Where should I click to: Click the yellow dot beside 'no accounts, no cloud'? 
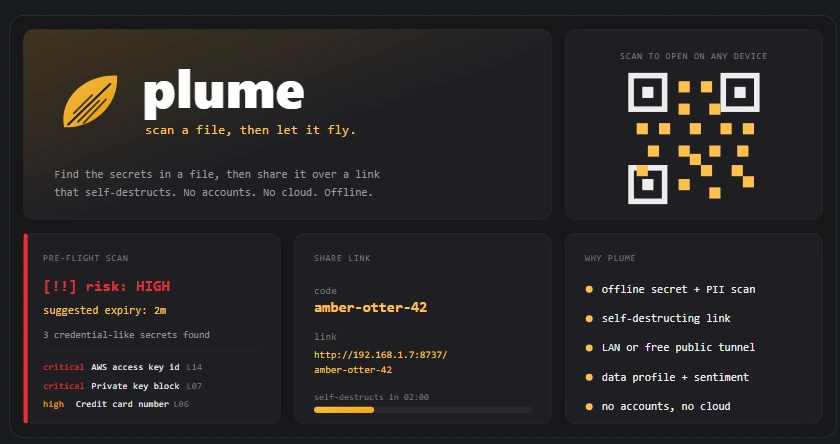[x=589, y=407]
